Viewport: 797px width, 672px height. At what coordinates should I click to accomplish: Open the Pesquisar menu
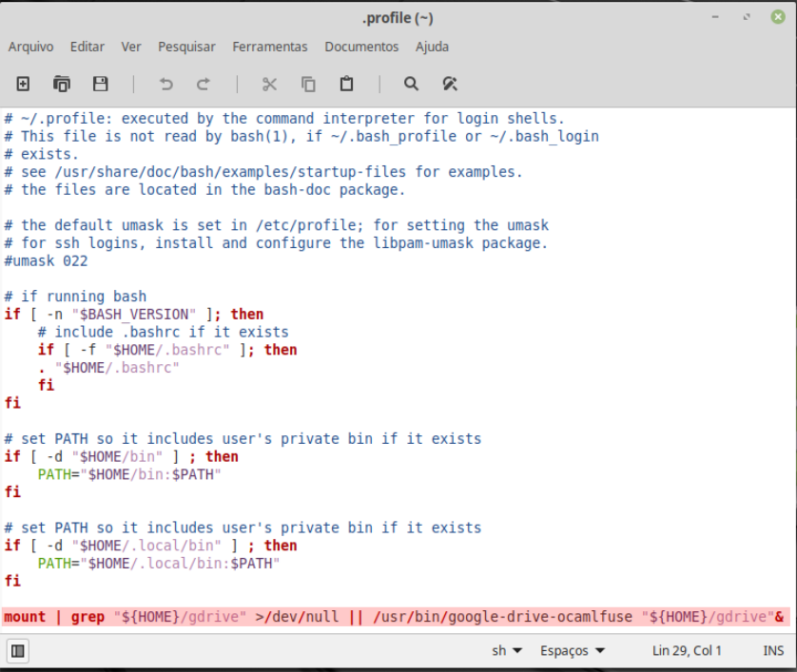coord(186,47)
